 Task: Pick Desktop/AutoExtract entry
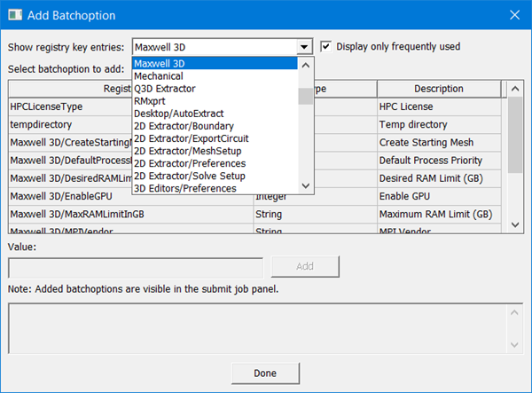(x=215, y=114)
